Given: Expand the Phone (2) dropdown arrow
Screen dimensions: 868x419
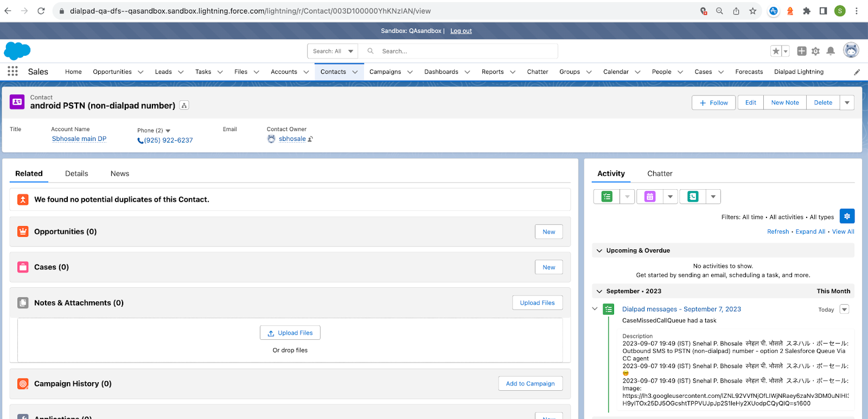Looking at the screenshot, I should pos(168,131).
